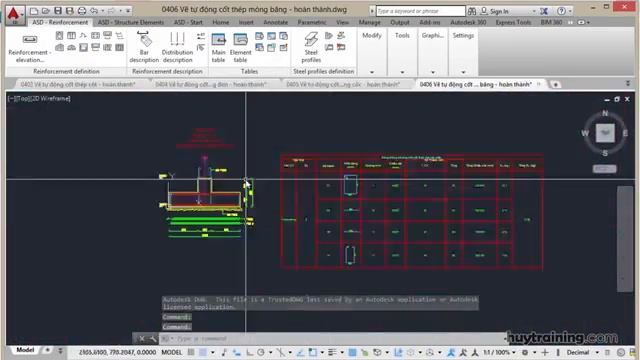
Task: Switch to the Express Tools ribbon tab
Action: tap(513, 22)
